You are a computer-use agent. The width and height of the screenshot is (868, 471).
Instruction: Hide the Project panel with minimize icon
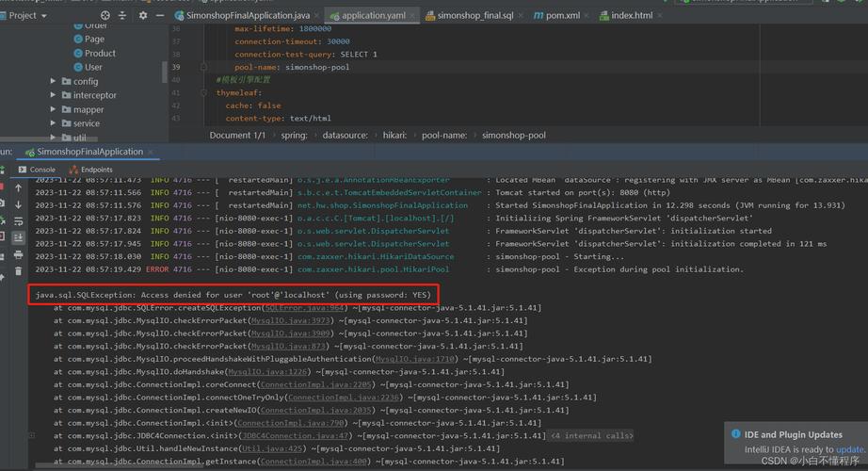[x=159, y=15]
